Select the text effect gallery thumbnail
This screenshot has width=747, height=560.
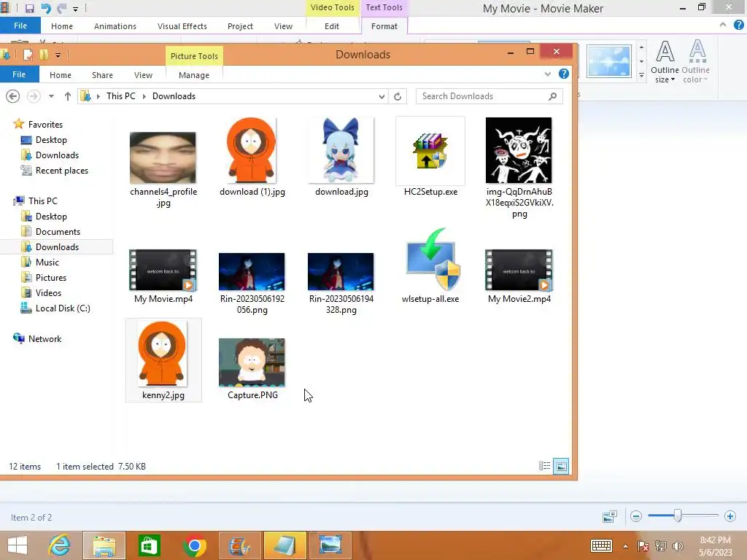coord(609,61)
